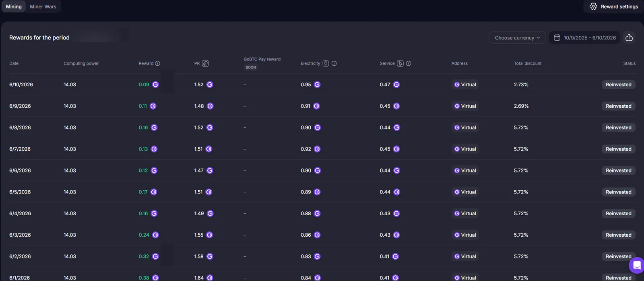
Task: Click total discount 5.72% for 6/8/2026
Action: pyautogui.click(x=521, y=127)
